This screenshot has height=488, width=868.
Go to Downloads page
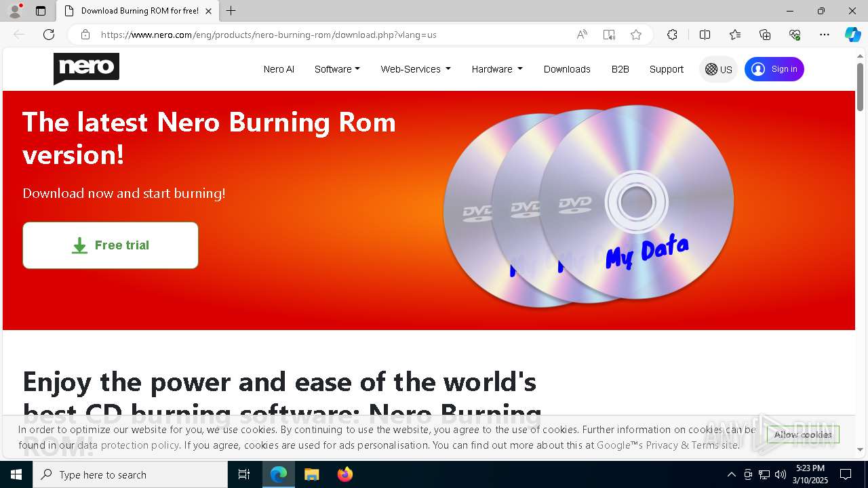[x=567, y=69]
